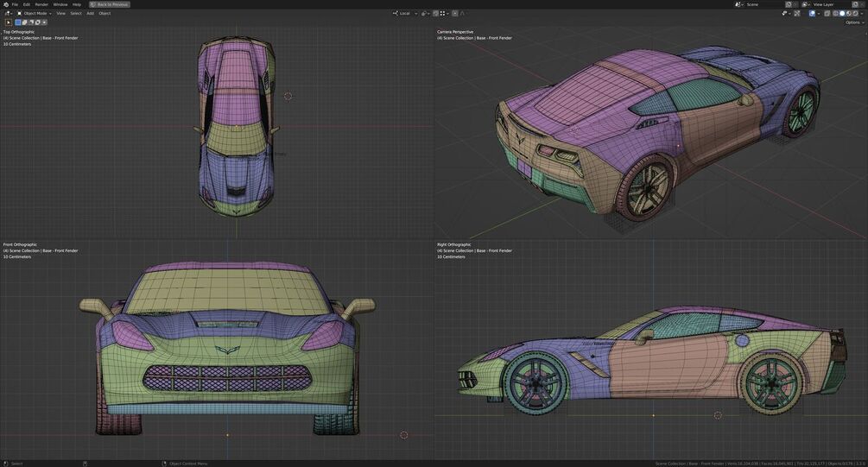868x467 pixels.
Task: Open the pivot point dropdown
Action: 425,13
